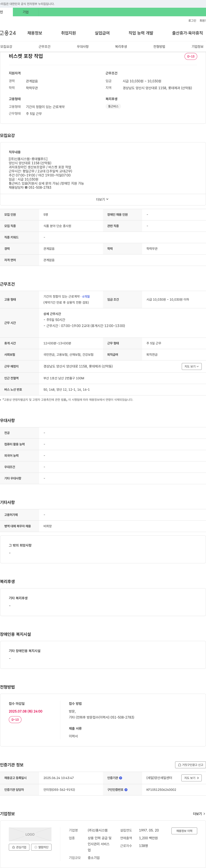Click the 6개월 contract period text
This screenshot has height=868, width=206.
pyautogui.click(x=86, y=297)
